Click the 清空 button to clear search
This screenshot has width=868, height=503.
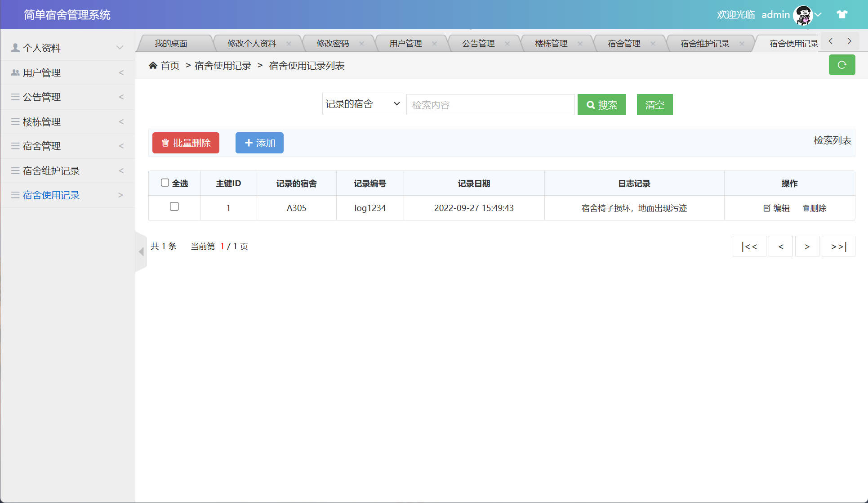pyautogui.click(x=654, y=104)
